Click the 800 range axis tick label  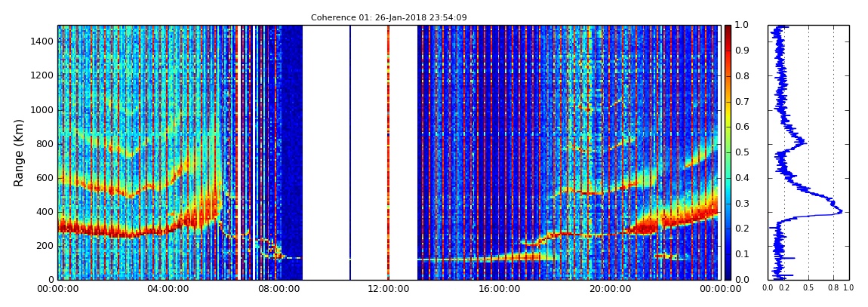pyautogui.click(x=46, y=144)
